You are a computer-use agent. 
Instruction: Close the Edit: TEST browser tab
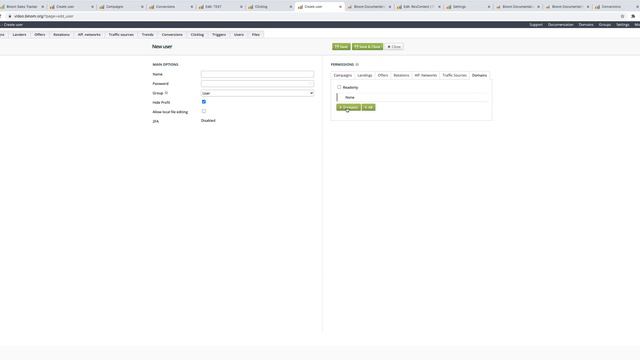[241, 7]
